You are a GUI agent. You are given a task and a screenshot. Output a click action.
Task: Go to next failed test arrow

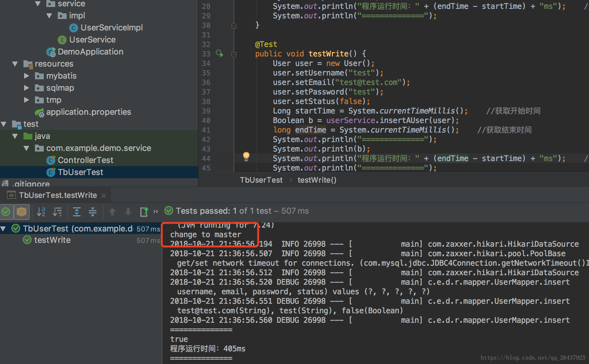(x=128, y=212)
